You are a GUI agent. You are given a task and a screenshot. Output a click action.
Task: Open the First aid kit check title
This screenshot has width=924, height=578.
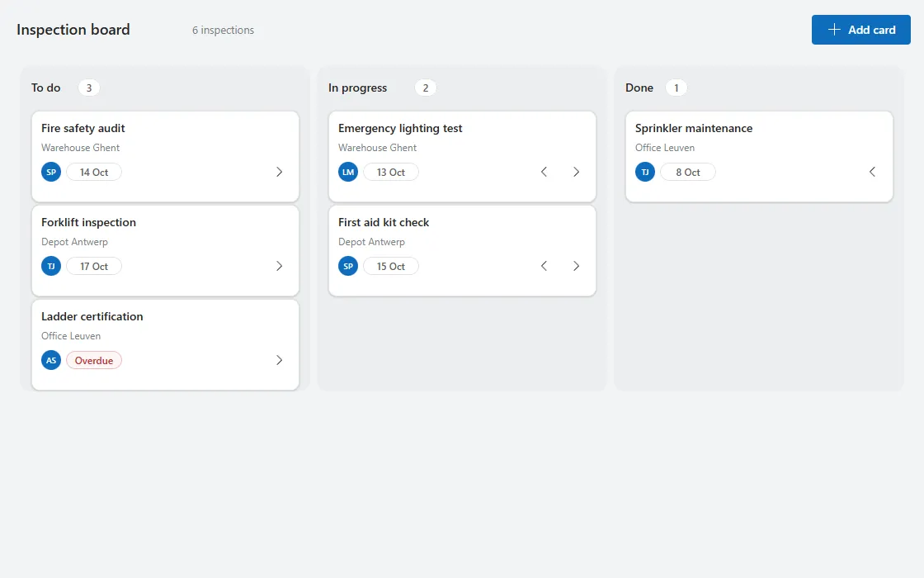[384, 222]
